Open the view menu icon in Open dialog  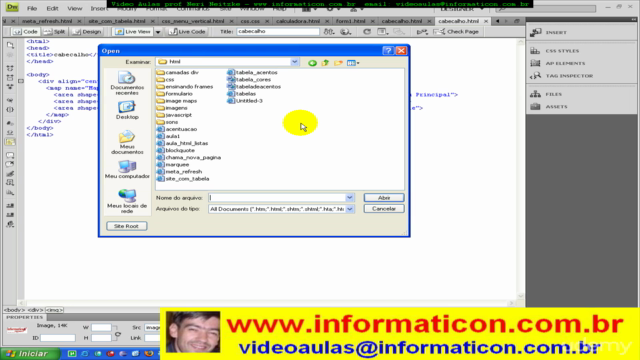point(353,62)
